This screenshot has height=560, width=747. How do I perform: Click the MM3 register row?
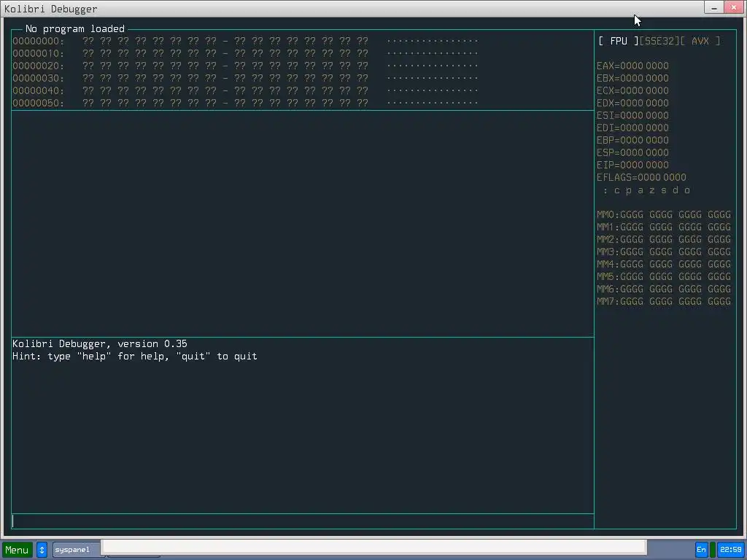pos(664,252)
